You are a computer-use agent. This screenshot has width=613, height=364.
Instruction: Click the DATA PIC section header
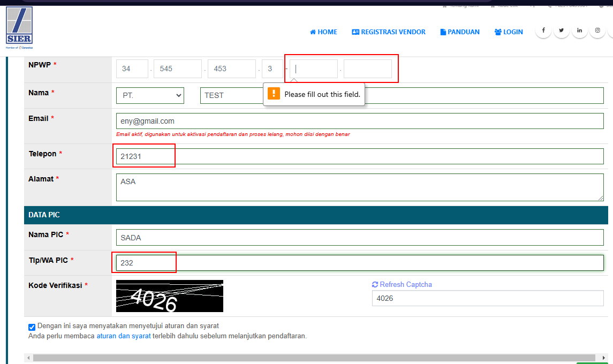coord(316,215)
